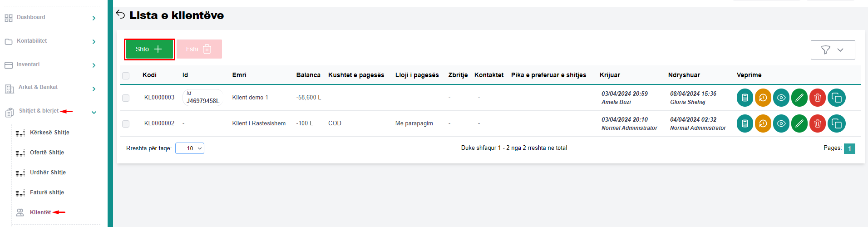868x227 pixels.
Task: Click the green Shto button
Action: 149,49
